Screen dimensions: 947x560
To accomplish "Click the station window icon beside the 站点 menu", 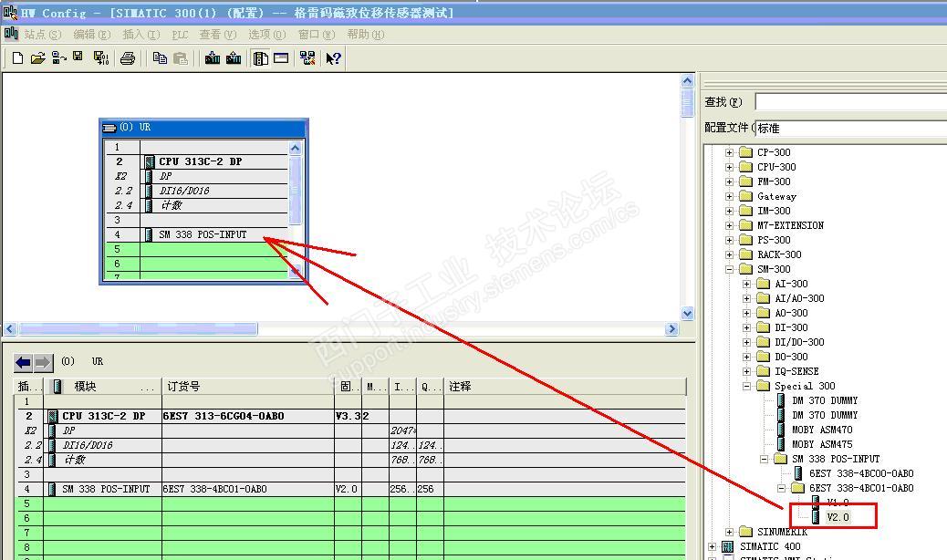I will point(11,34).
